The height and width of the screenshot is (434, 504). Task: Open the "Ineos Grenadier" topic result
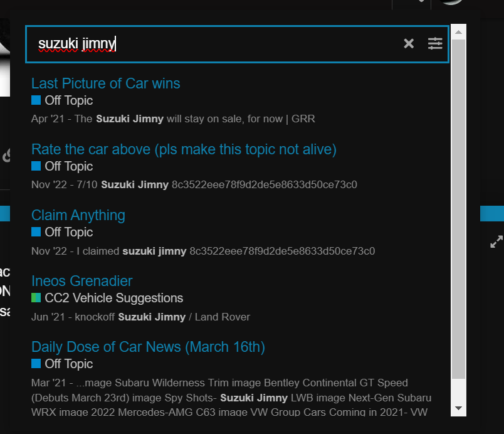(x=81, y=281)
